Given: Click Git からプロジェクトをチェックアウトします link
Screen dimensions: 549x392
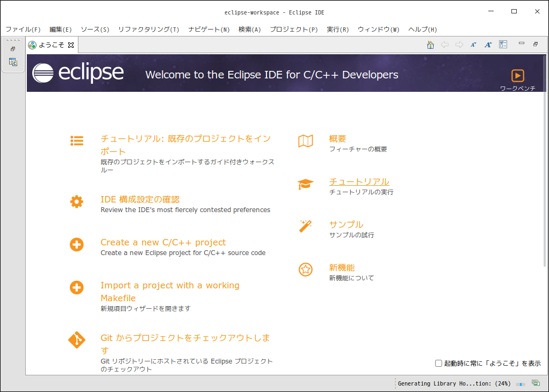Looking at the screenshot, I should pyautogui.click(x=185, y=344).
